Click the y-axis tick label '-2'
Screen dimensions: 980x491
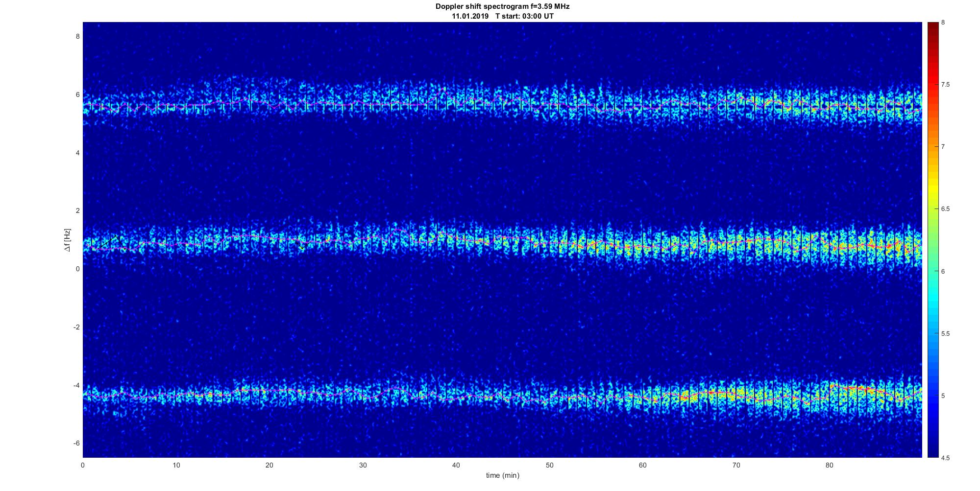point(76,327)
